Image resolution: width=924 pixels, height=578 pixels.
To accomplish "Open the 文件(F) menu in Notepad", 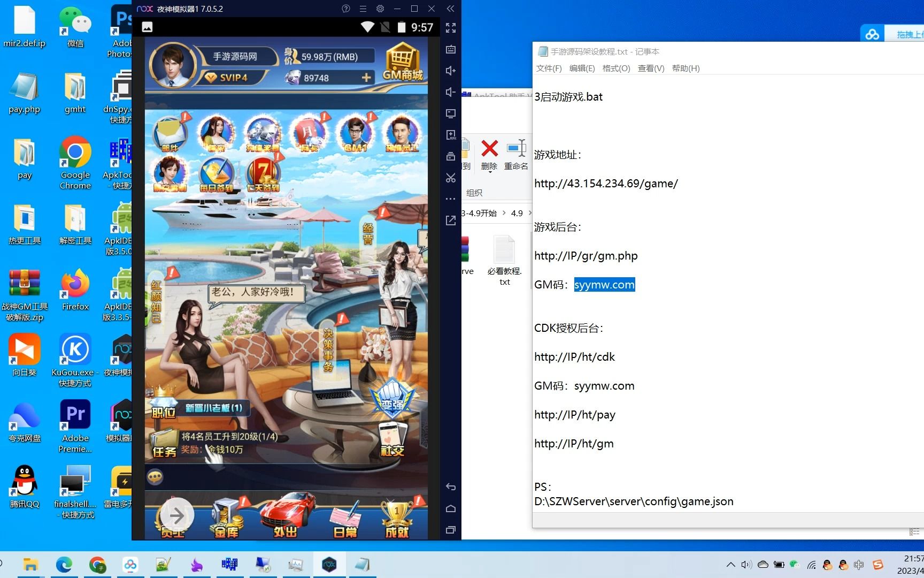I will (549, 68).
